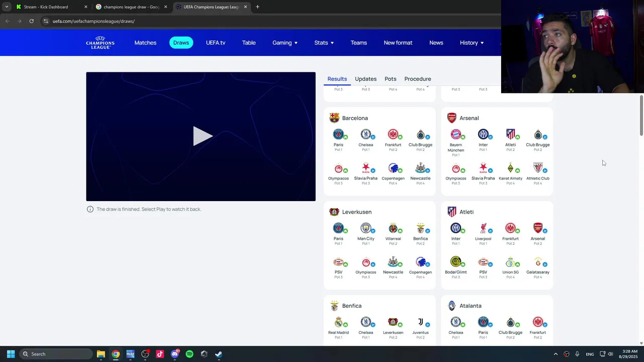Click the Benfica crest in card header
Image resolution: width=644 pixels, height=362 pixels.
pyautogui.click(x=334, y=306)
